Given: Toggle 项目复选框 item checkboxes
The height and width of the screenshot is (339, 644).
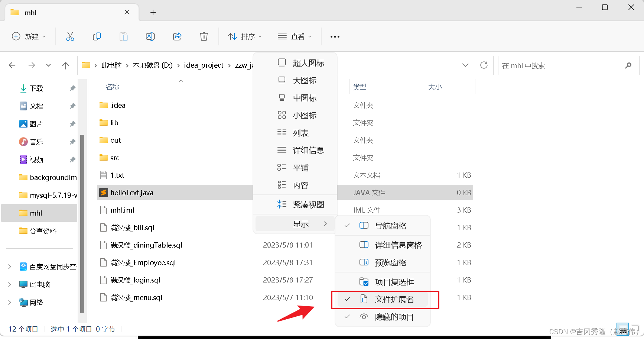Looking at the screenshot, I should pyautogui.click(x=383, y=282).
